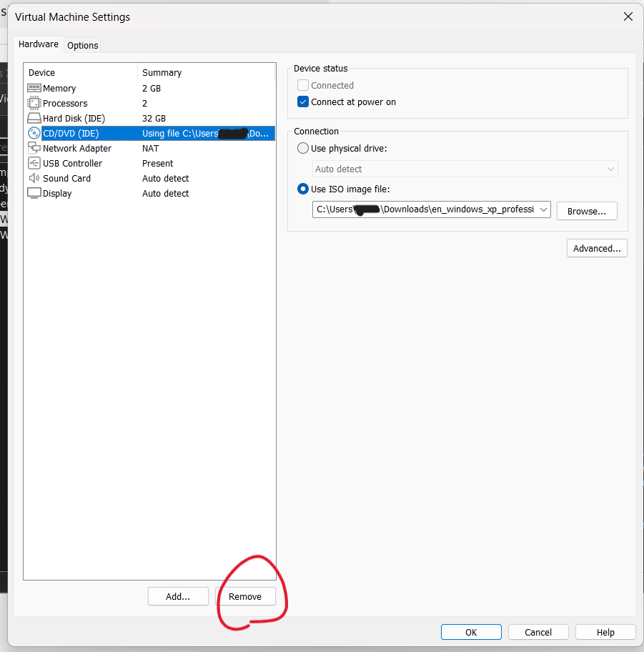The height and width of the screenshot is (652, 644).
Task: Select Use ISO image file radio button
Action: [x=303, y=189]
